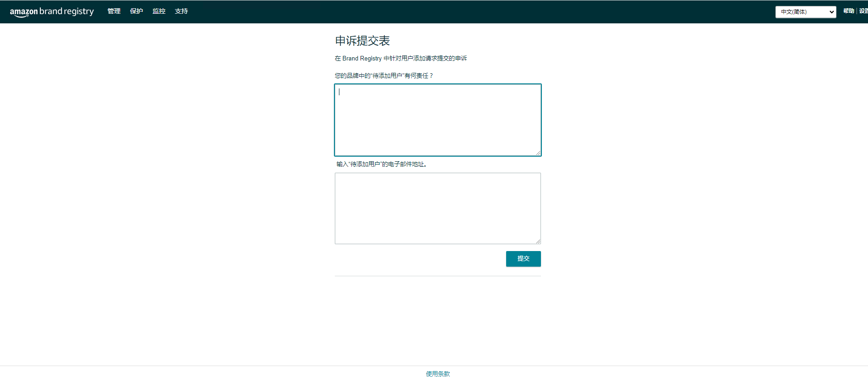Open the 监控 menu
Screen dimensions: 868x383
tap(159, 11)
